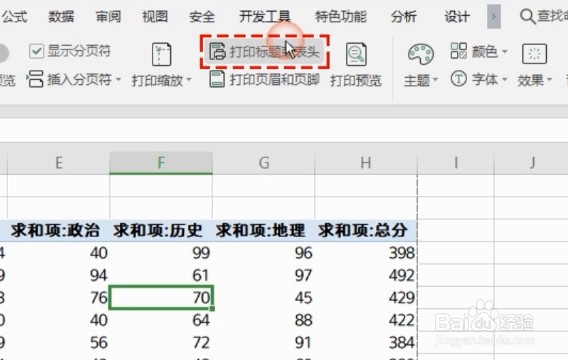Open the 公式 ribbon tab
This screenshot has height=360, width=568.
14,17
